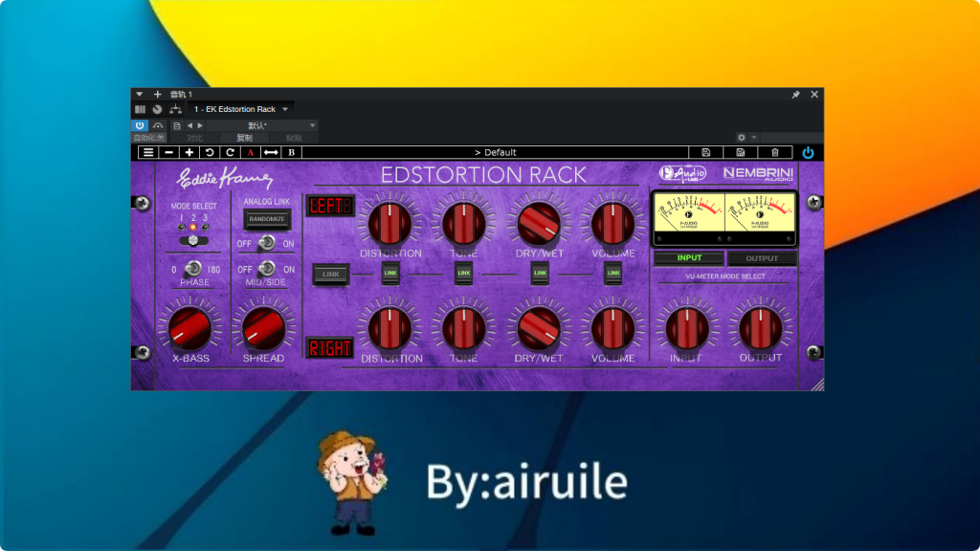Viewport: 980px width, 551px height.
Task: Go to next preset arrow
Action: coord(200,125)
